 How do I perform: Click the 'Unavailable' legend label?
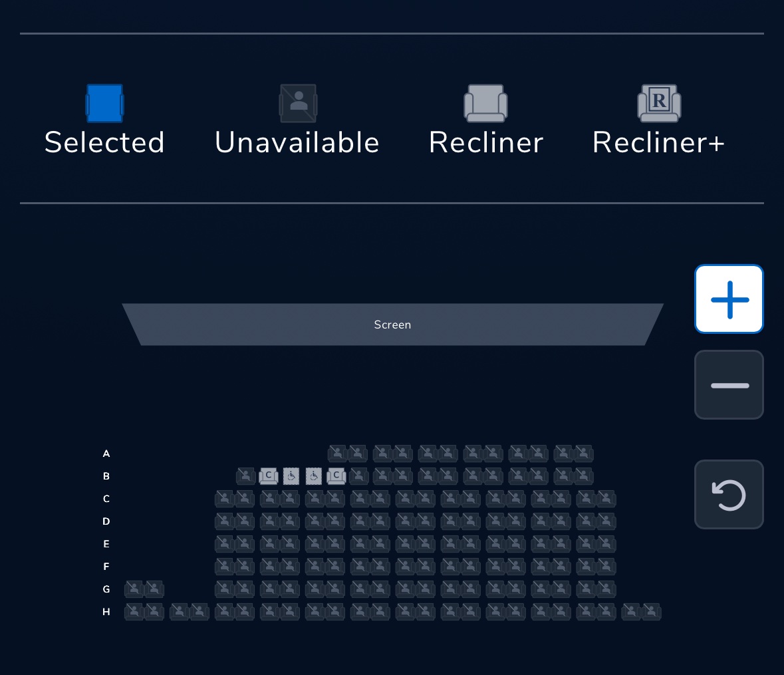point(297,142)
